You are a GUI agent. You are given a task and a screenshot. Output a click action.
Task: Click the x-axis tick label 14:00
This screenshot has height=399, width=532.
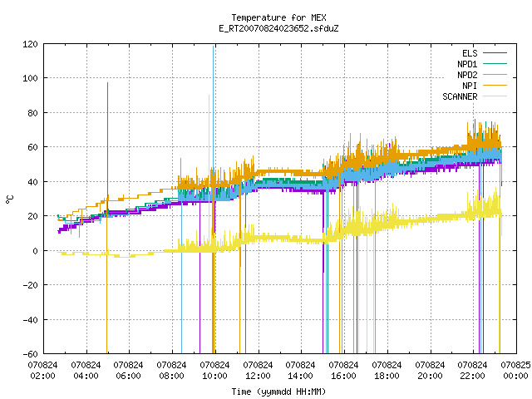point(300,376)
